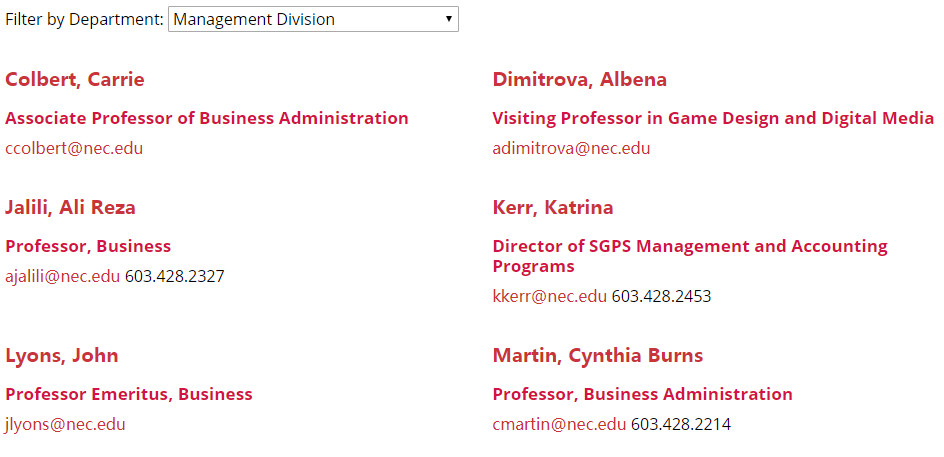Open jlyons@nec.edu email link

tap(65, 424)
